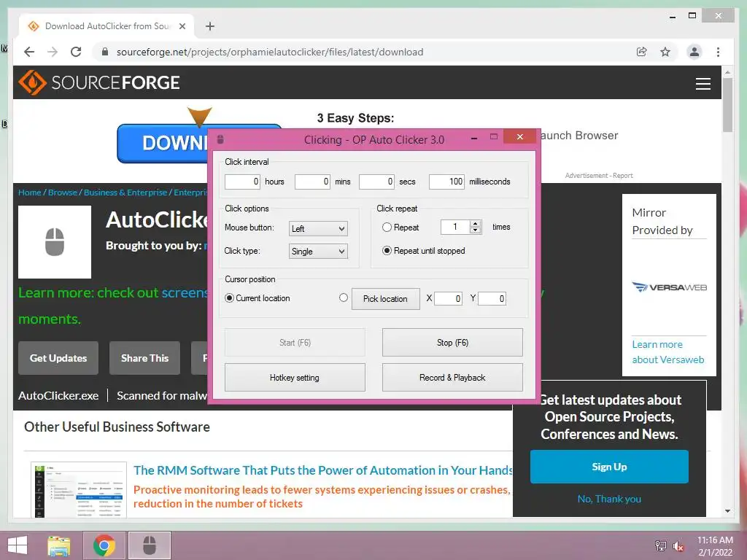Open a new tab with plus button
Screen dimensions: 747x560
point(209,26)
